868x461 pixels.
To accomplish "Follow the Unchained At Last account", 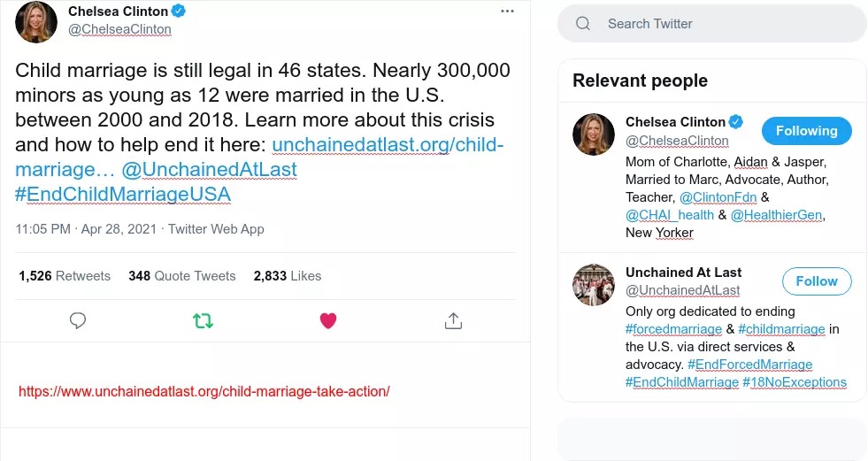I will 816,281.
